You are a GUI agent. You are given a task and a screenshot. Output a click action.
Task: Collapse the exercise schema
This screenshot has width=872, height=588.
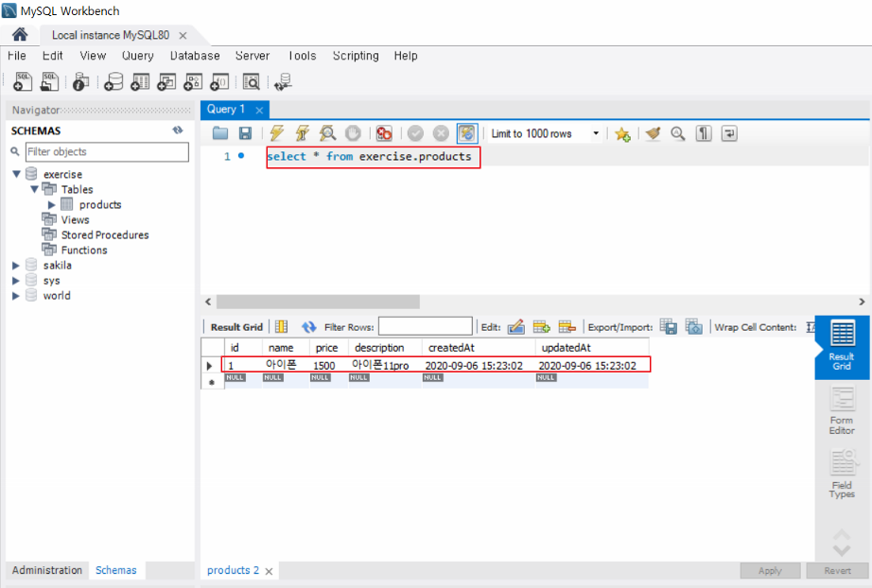[x=17, y=174]
